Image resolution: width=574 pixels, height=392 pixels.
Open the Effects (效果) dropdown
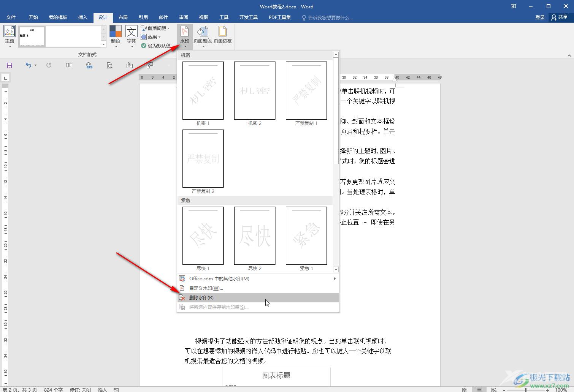click(151, 37)
